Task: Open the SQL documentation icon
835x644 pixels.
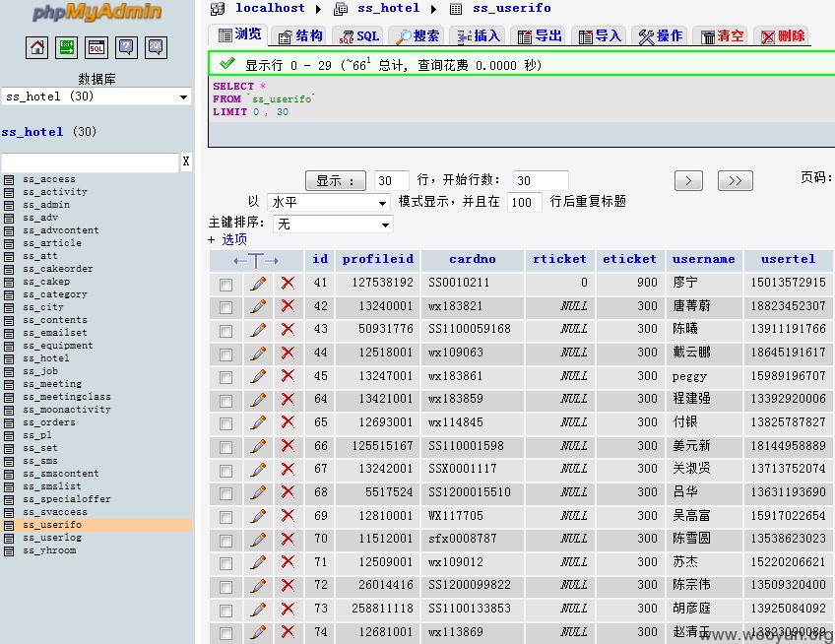Action: (156, 48)
